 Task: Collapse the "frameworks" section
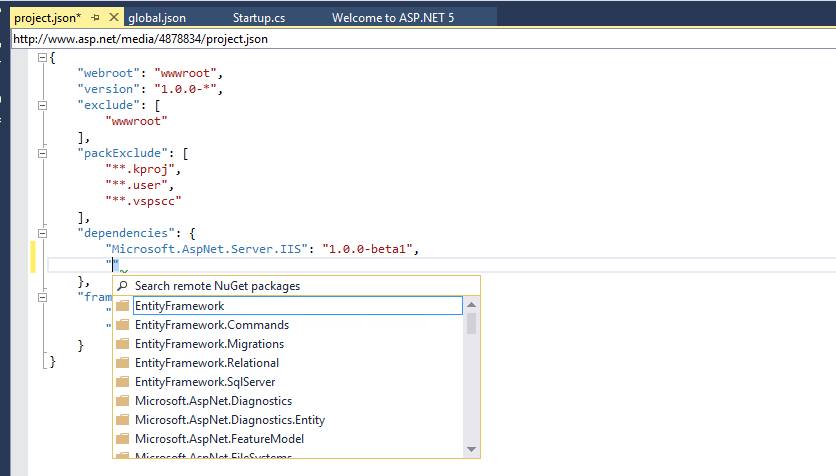(43, 297)
